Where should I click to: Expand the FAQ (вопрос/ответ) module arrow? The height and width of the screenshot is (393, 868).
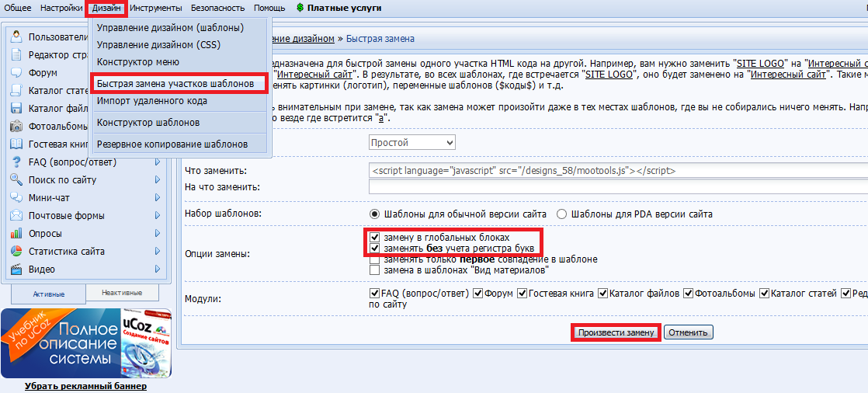point(158,162)
